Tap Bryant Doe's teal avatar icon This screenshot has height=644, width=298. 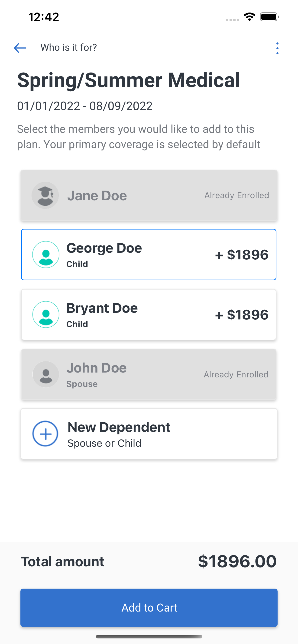tap(46, 315)
